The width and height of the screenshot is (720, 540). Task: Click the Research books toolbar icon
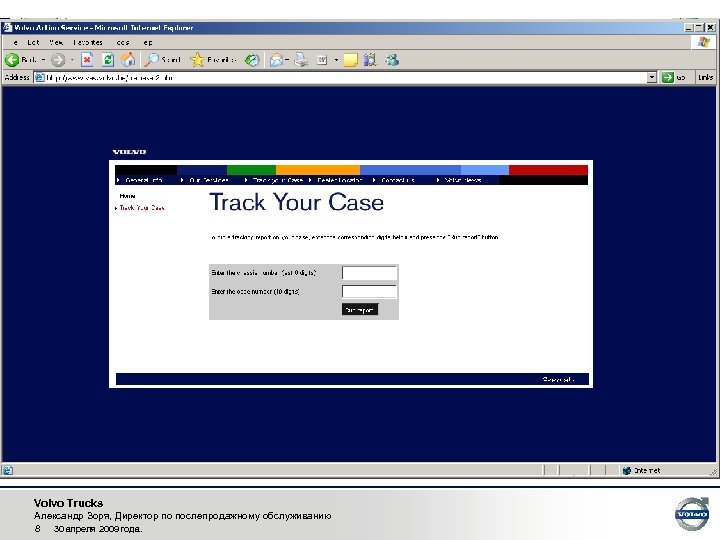coord(370,60)
